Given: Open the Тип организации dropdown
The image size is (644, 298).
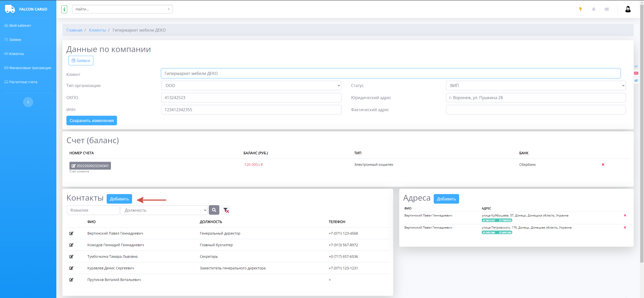Looking at the screenshot, I should click(x=251, y=86).
